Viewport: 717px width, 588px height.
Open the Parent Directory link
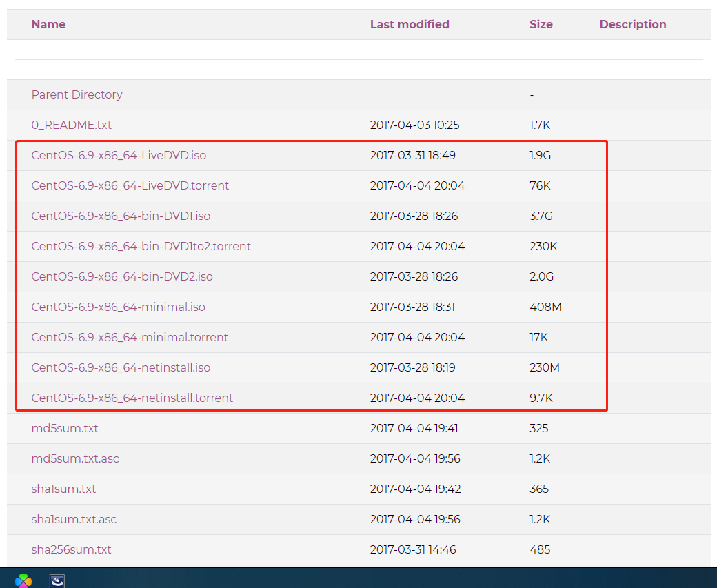77,94
